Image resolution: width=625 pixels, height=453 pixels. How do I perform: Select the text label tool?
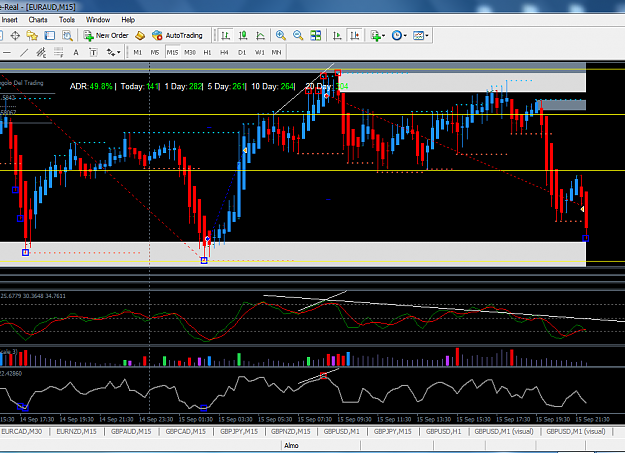pos(93,52)
